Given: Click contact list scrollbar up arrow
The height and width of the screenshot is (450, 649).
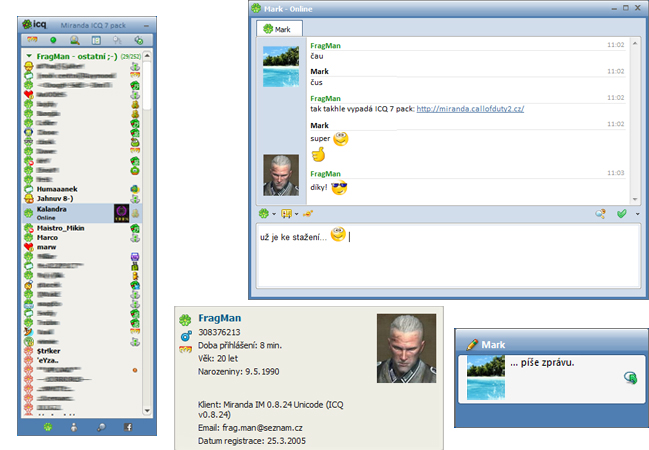Looking at the screenshot, I should pos(147,55).
